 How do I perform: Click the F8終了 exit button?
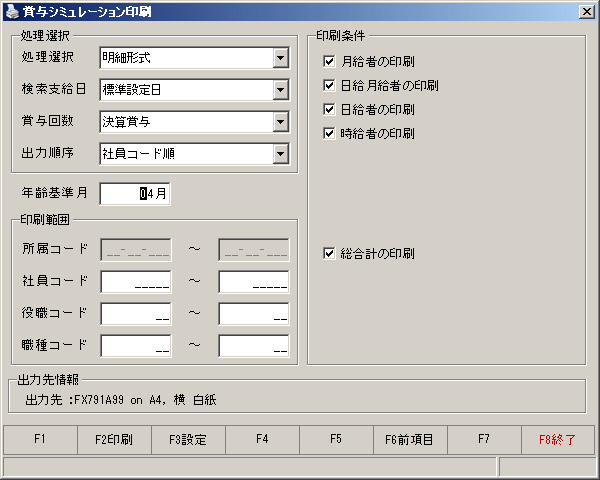point(558,439)
